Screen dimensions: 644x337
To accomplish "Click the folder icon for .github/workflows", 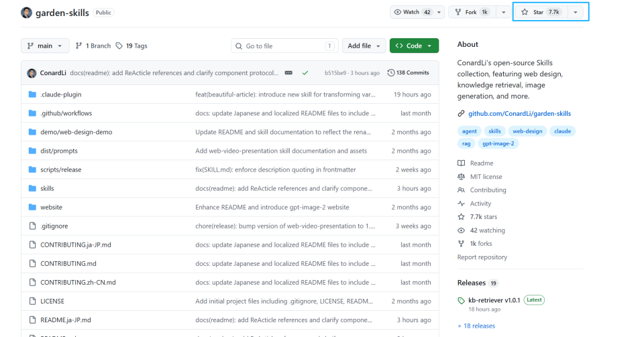I will click(x=32, y=113).
